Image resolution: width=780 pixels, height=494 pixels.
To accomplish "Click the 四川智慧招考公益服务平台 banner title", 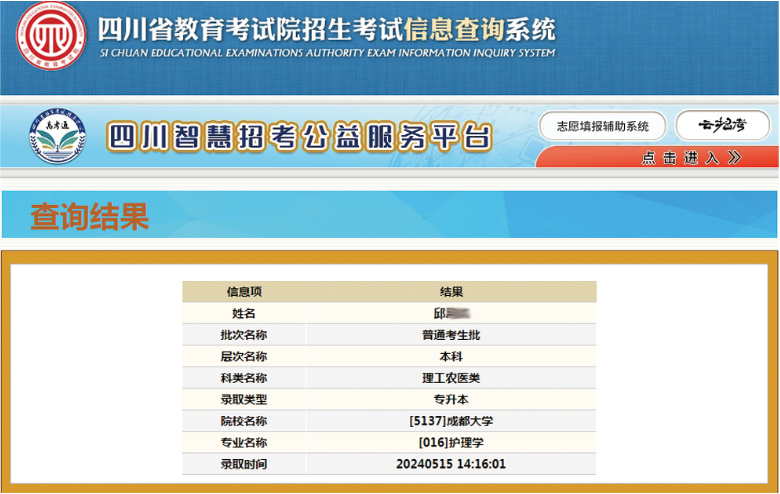I will pyautogui.click(x=298, y=137).
